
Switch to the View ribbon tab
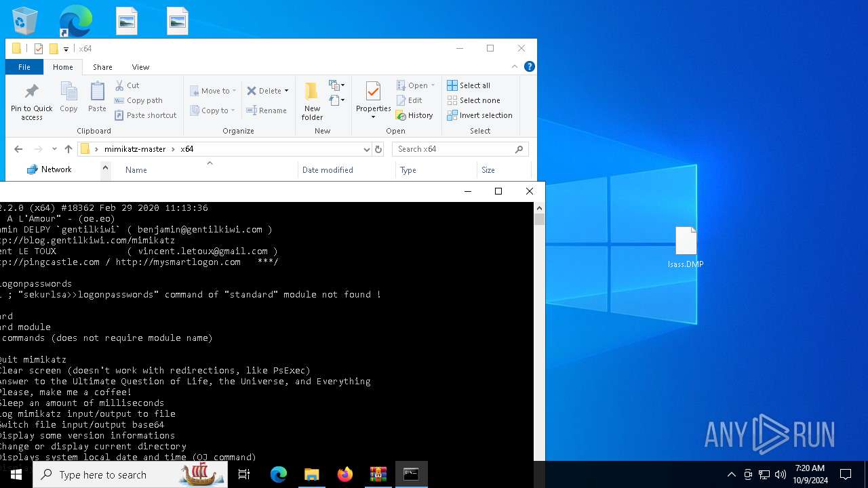tap(140, 67)
